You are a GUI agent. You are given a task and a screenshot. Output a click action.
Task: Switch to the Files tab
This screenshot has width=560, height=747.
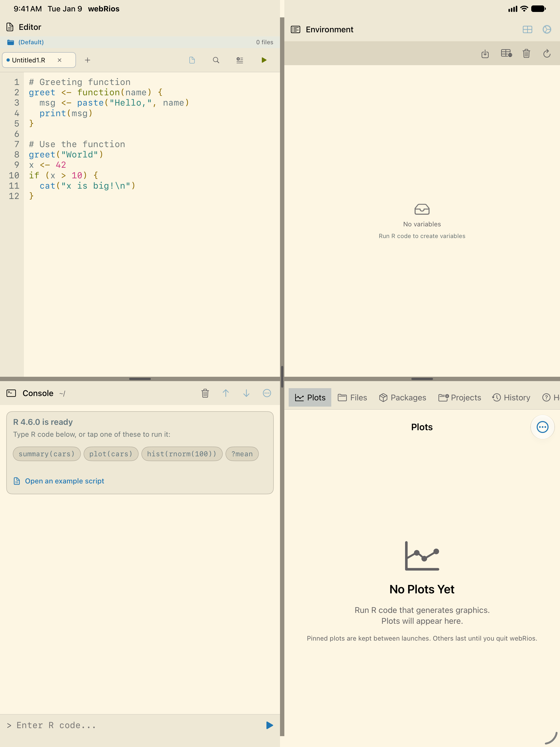point(352,397)
